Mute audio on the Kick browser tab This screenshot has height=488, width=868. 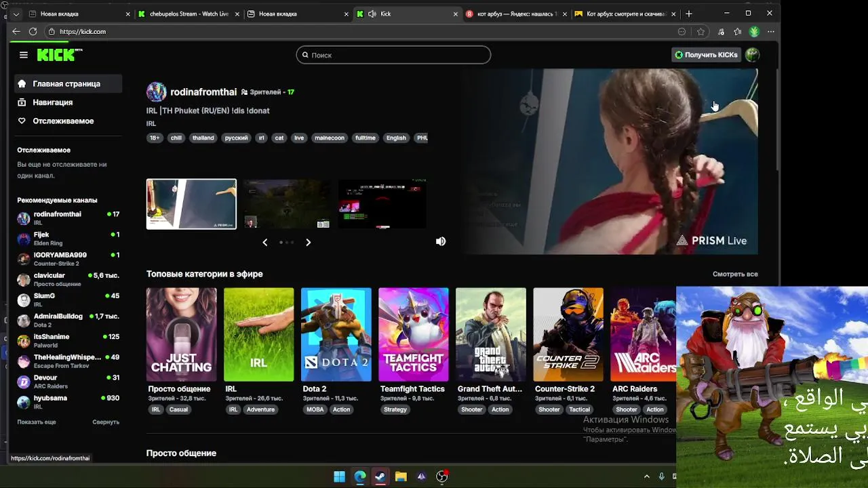(372, 14)
